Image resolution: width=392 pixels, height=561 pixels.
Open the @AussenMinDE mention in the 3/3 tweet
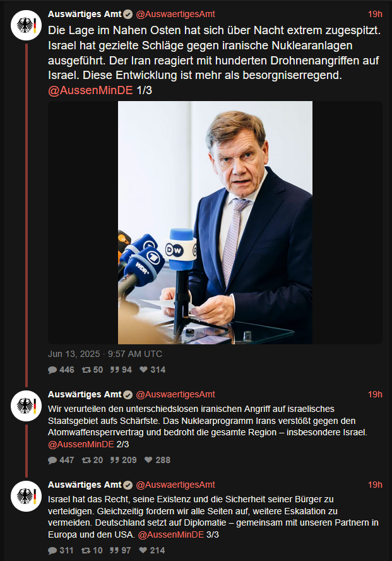point(170,534)
